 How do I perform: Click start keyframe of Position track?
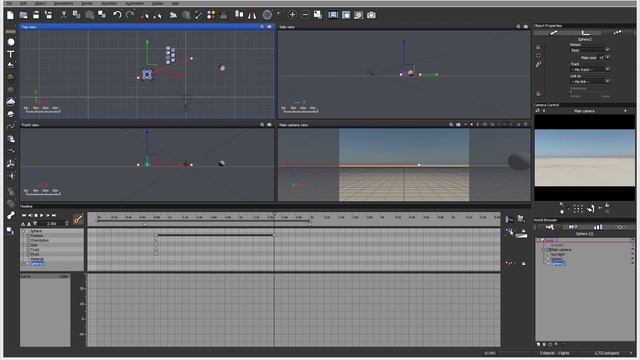click(156, 235)
